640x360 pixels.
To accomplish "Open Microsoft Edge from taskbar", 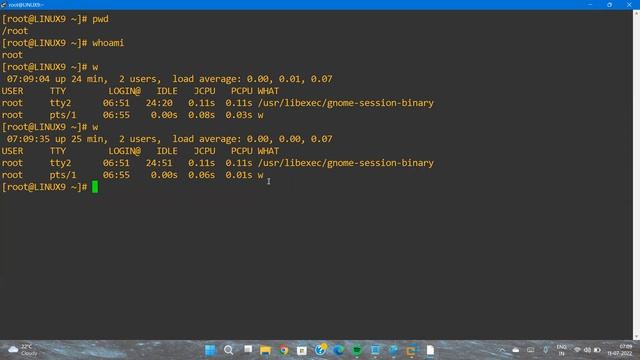I will [338, 350].
